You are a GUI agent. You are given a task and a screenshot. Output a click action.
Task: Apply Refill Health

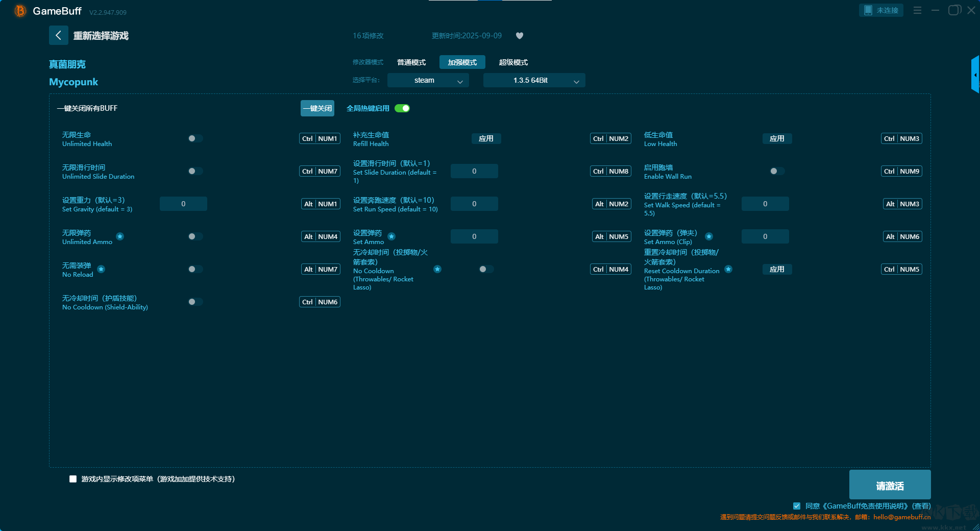(486, 138)
